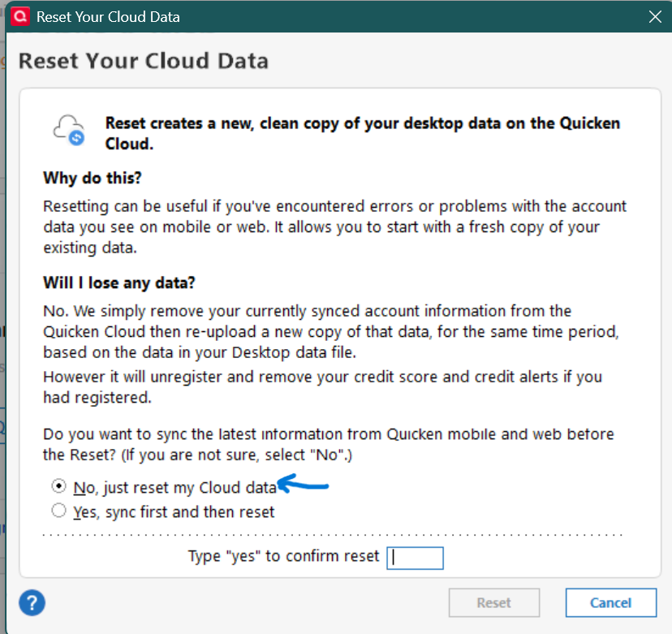
Task: Click the blue arrow annotation
Action: click(304, 486)
